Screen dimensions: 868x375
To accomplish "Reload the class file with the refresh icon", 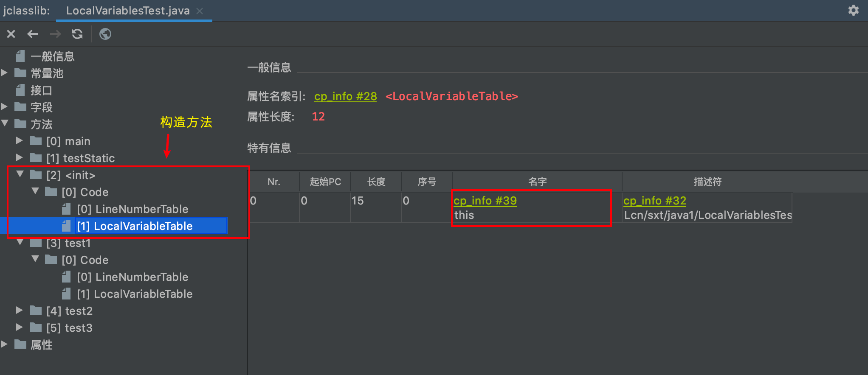I will point(77,34).
